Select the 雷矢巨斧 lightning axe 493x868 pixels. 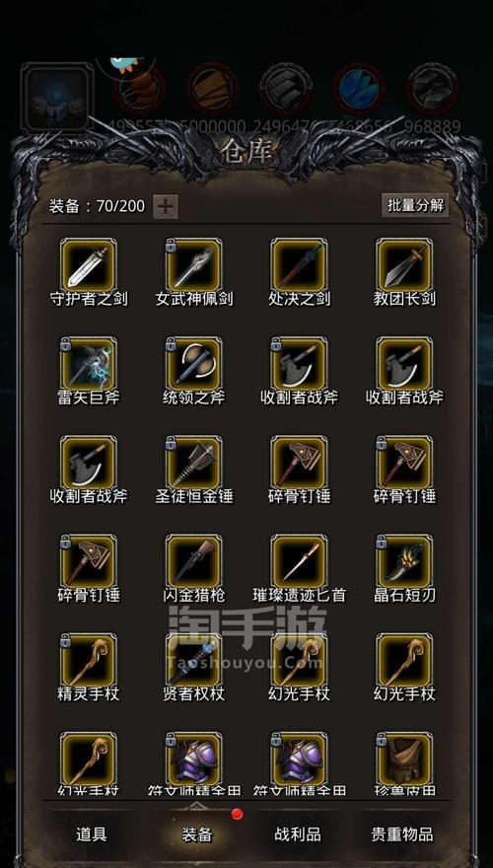(x=89, y=365)
